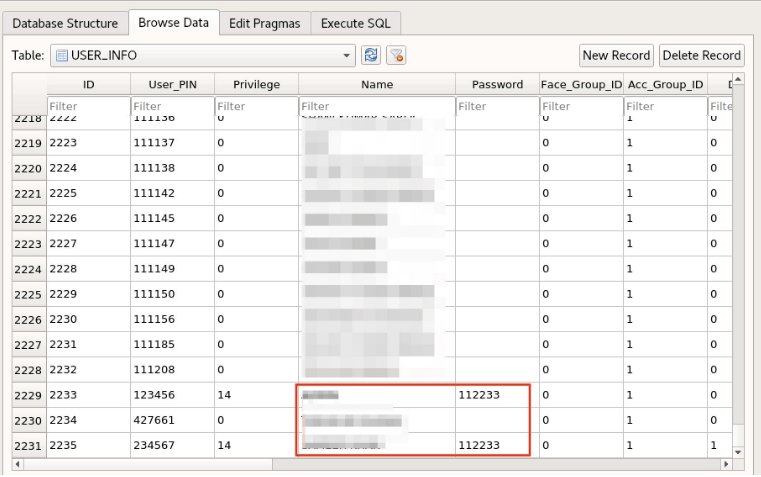
Task: Click the horizontal scrollbar left arrow
Action: pos(17,464)
